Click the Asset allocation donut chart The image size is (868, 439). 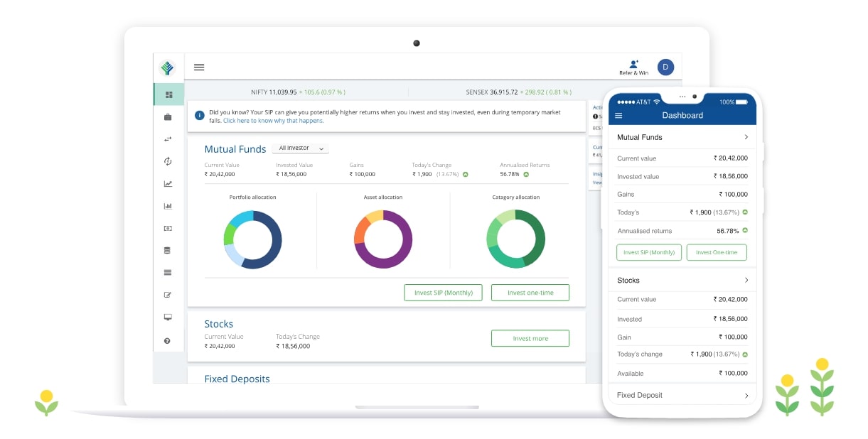pos(383,239)
